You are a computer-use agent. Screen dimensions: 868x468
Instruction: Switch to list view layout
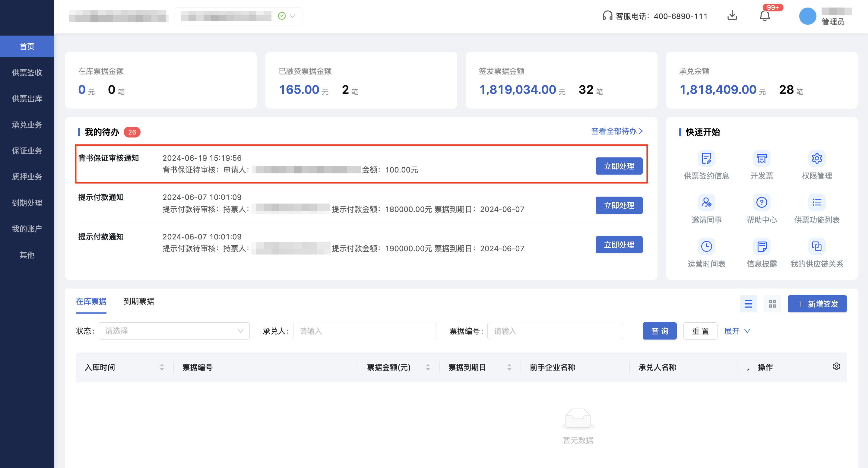click(x=748, y=304)
